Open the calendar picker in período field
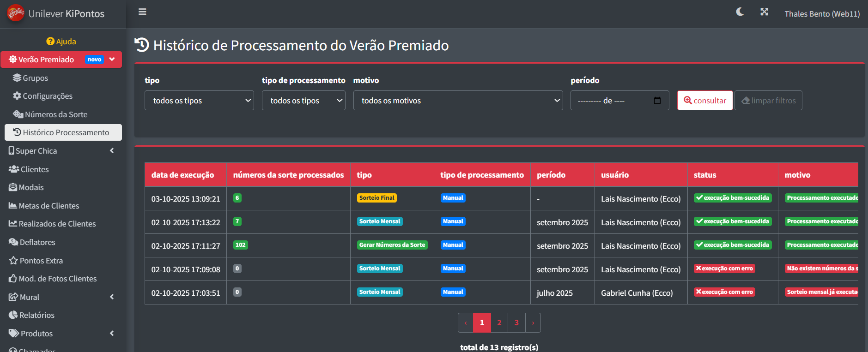The height and width of the screenshot is (352, 868). point(657,101)
